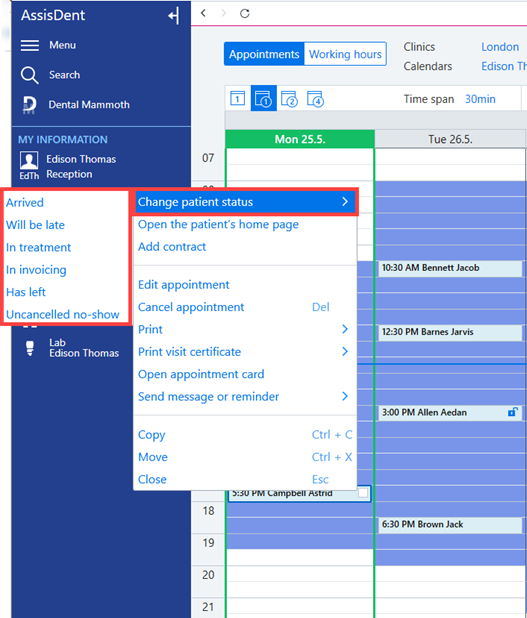The width and height of the screenshot is (527, 618).
Task: Tick the checkbox on Campbell Astrid appointment
Action: pyautogui.click(x=363, y=493)
